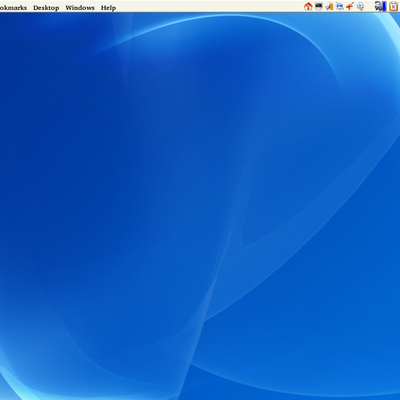Screen dimensions: 400x400
Task: Choose Windows in the top menu bar
Action: click(80, 8)
